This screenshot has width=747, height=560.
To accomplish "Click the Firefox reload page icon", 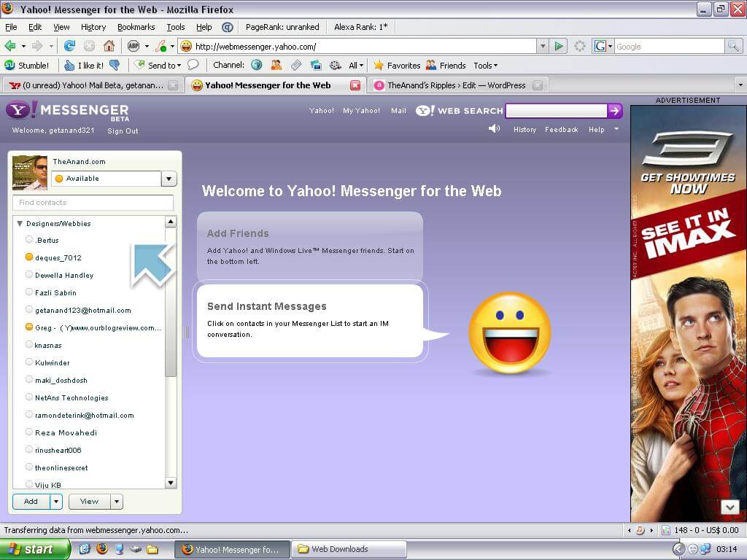I will click(x=69, y=46).
